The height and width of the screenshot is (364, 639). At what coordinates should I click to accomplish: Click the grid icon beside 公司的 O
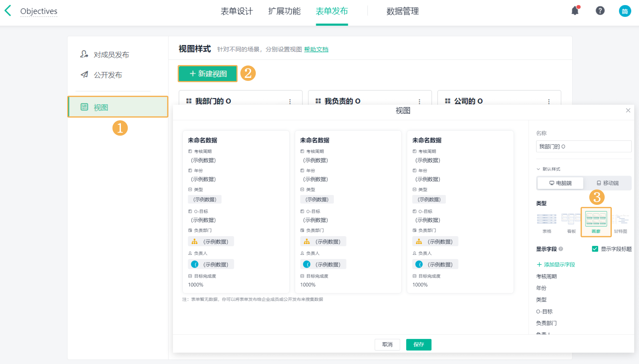point(447,101)
